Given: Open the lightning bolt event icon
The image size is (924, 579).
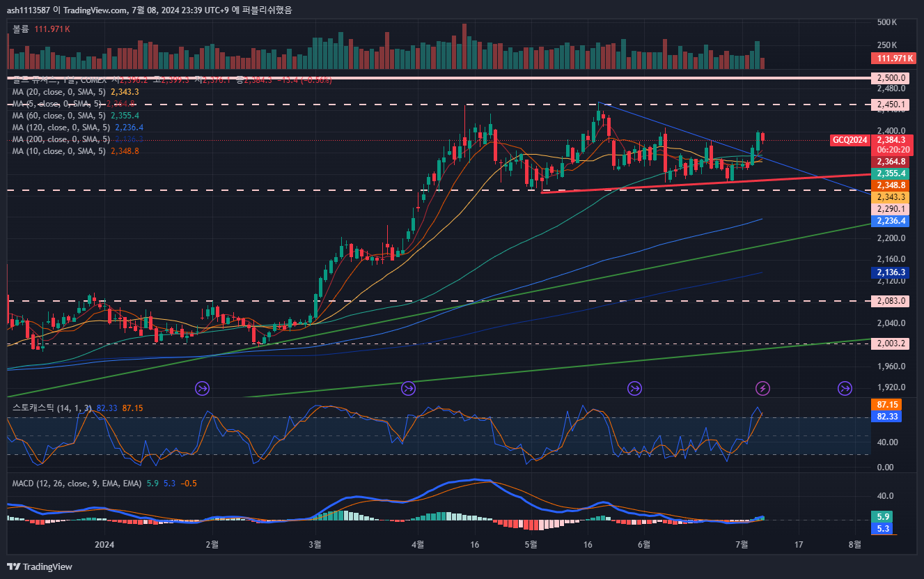Looking at the screenshot, I should tap(763, 387).
